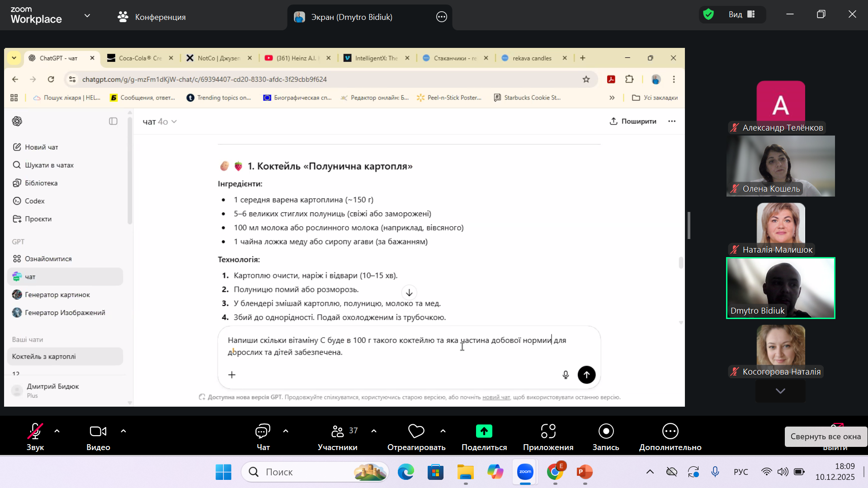Click the green Share screen (Поделиться) icon
This screenshot has width=868, height=488.
click(484, 432)
